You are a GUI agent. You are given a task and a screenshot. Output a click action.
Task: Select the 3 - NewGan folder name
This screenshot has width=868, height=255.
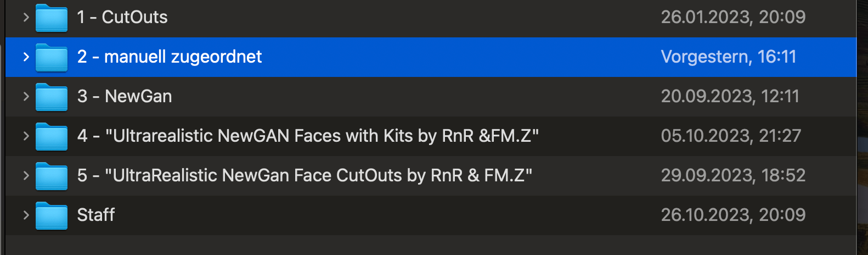pyautogui.click(x=125, y=96)
